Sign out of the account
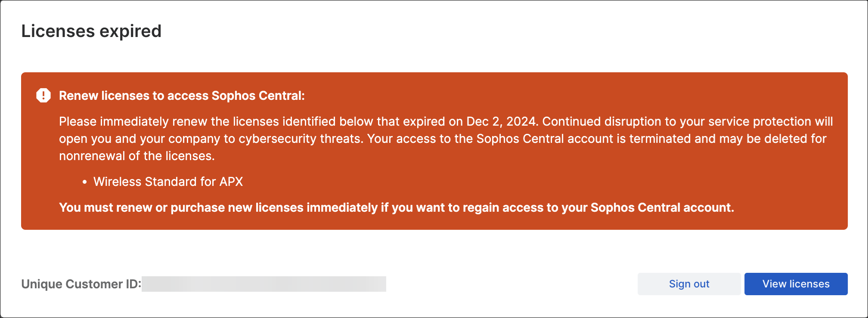868x318 pixels. [689, 284]
